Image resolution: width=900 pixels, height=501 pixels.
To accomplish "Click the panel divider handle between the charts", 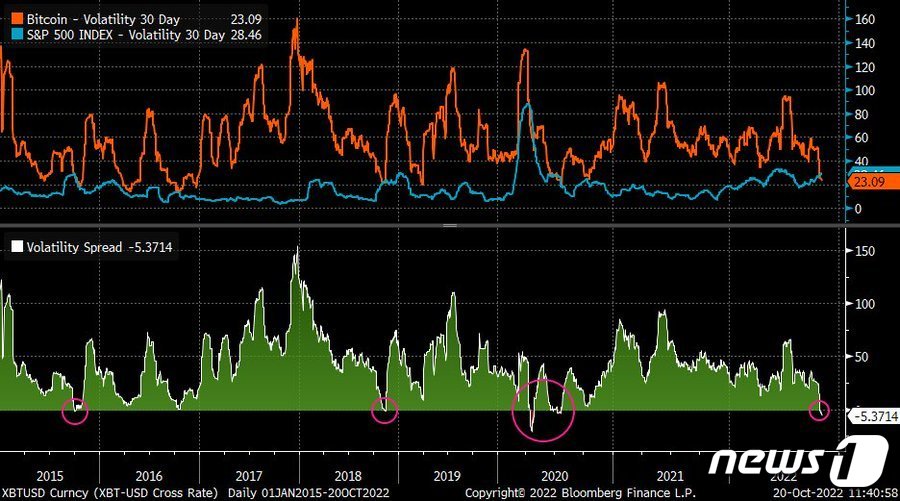I will [450, 226].
